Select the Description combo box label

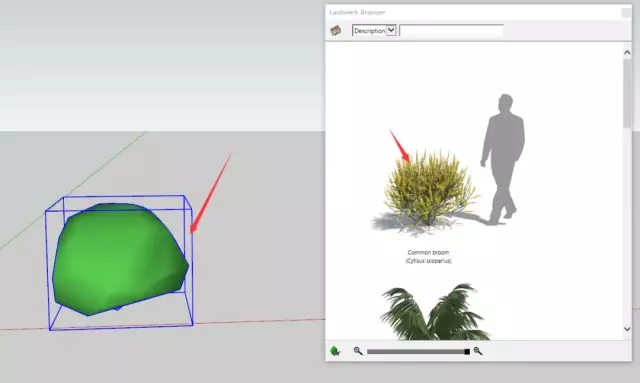point(369,31)
